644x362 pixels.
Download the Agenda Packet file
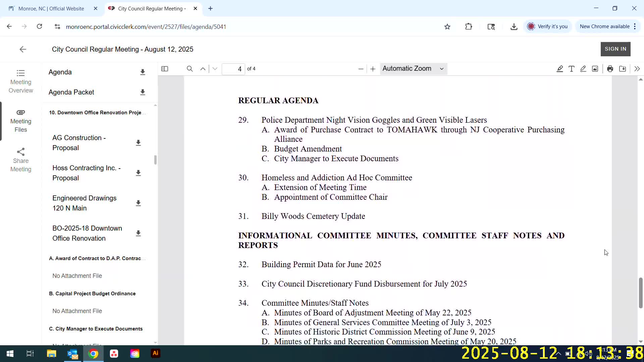point(143,92)
